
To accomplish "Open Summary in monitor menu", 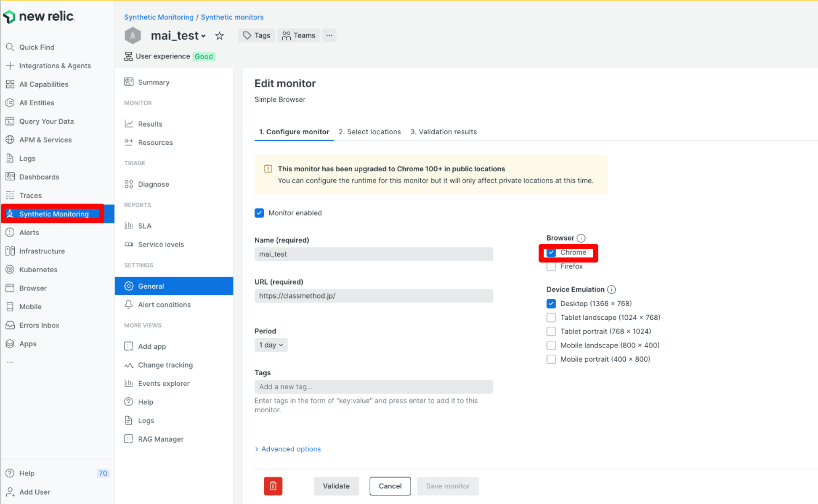I will click(x=147, y=82).
